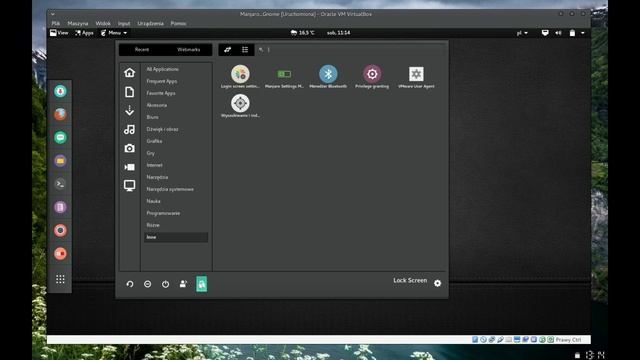Open menu settings gear icon
The width and height of the screenshot is (640, 360).
tap(438, 283)
